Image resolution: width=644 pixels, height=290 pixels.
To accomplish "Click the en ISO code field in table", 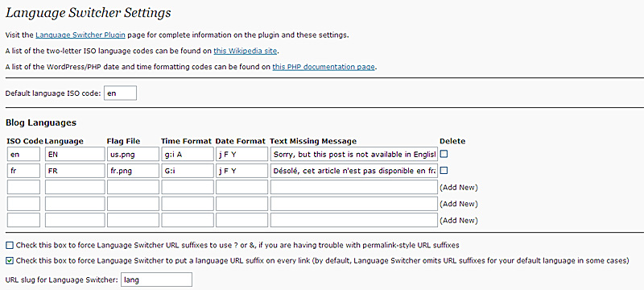I will tap(23, 155).
